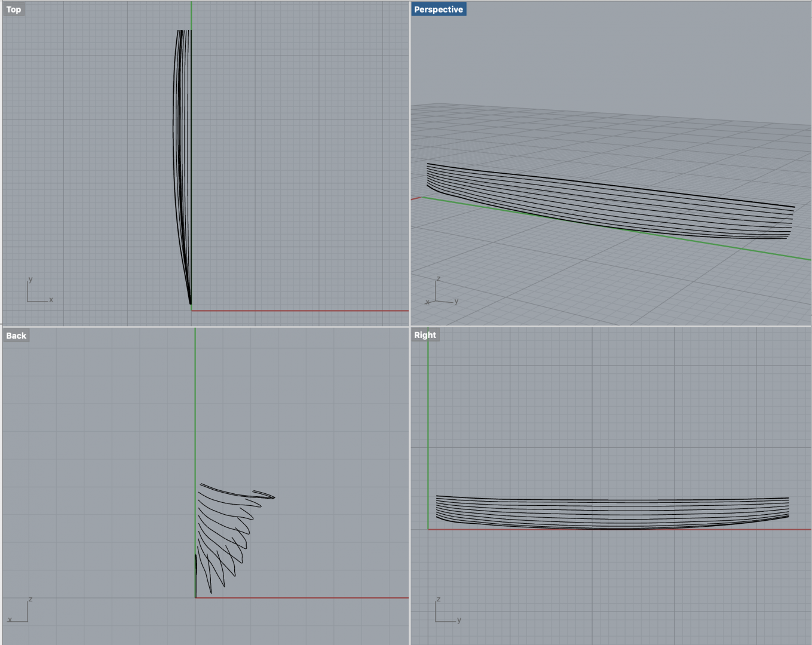Click the world axes icon in Right viewport
812x645 pixels.
446,612
